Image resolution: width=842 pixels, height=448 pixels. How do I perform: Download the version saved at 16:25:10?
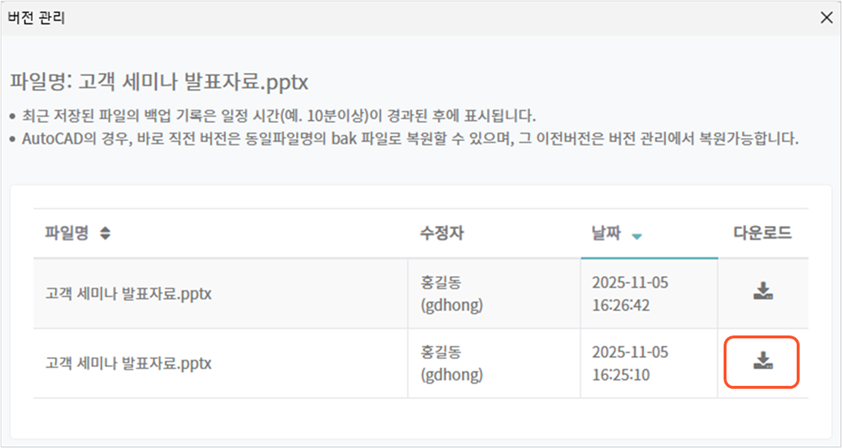[x=763, y=361]
